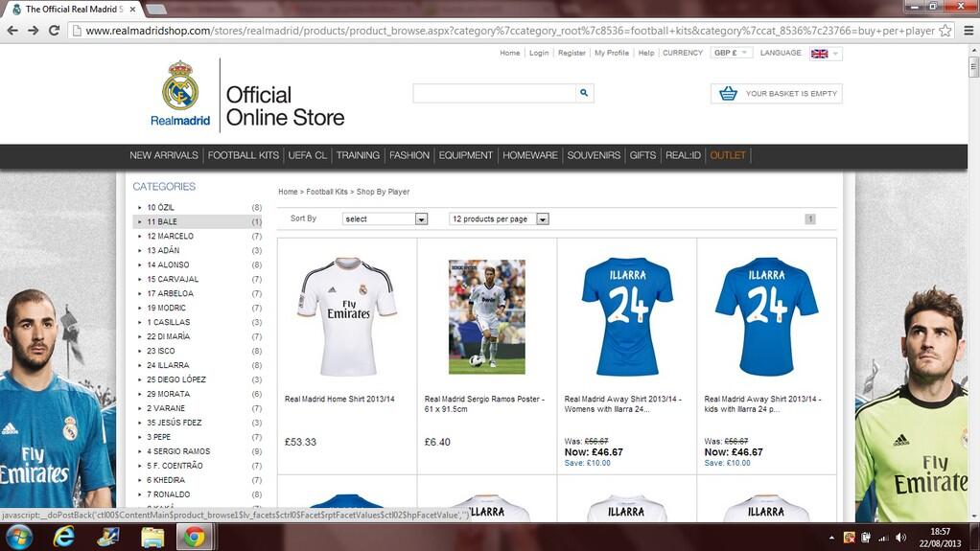The width and height of the screenshot is (980, 551).
Task: Close the Real Madrid browser tab
Action: coord(132,10)
